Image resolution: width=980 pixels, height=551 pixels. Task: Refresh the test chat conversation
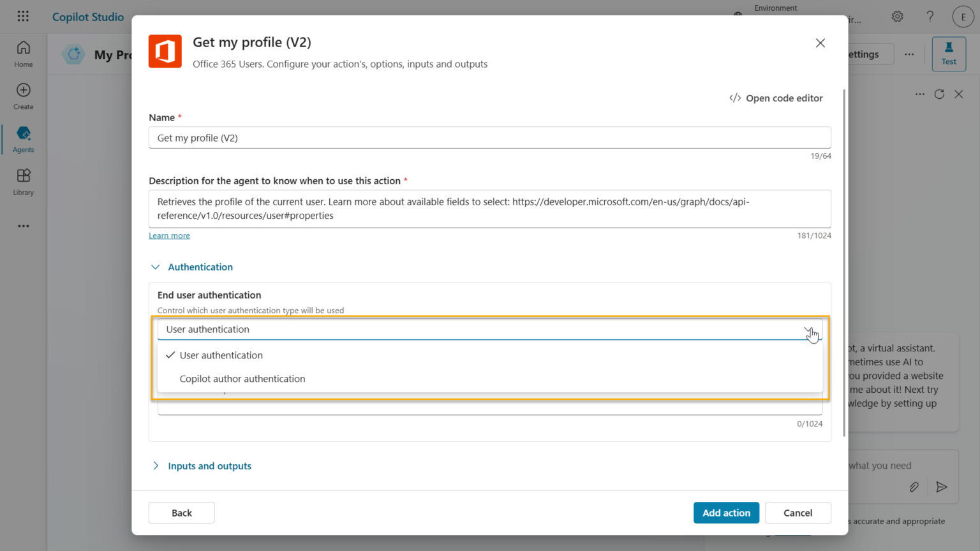point(939,94)
